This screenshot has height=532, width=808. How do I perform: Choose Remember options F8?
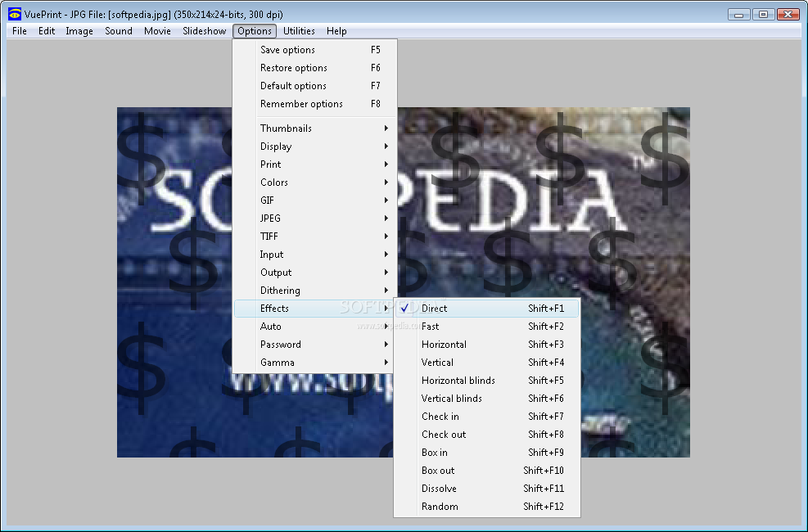pos(315,104)
